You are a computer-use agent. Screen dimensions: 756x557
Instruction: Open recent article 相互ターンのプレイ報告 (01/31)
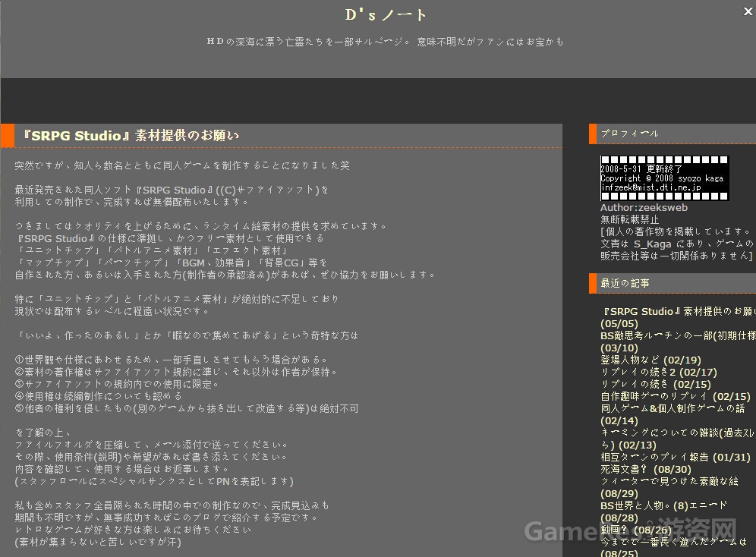pos(675,457)
